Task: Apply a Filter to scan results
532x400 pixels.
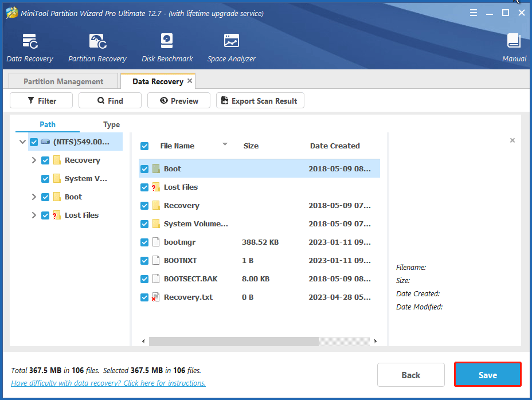Action: [41, 100]
